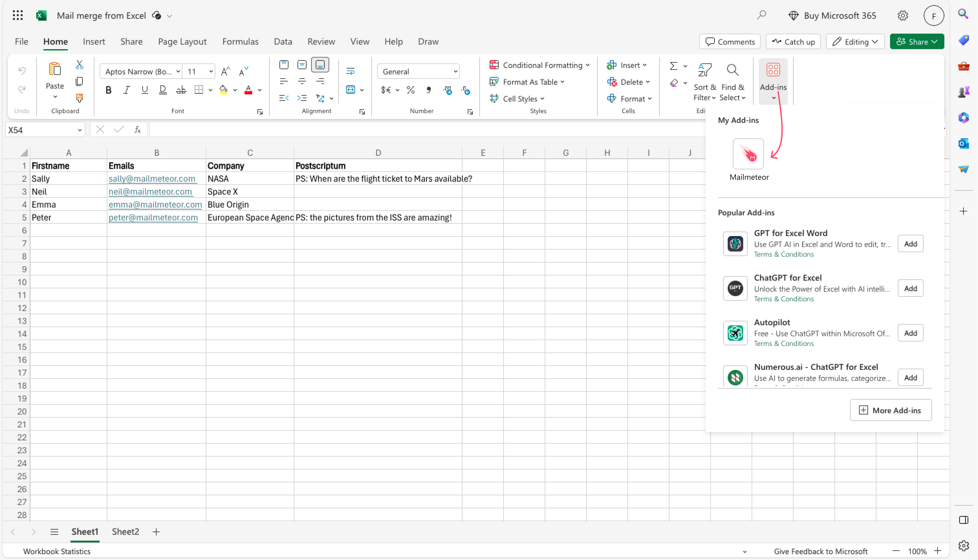Open the File menu

(21, 41)
